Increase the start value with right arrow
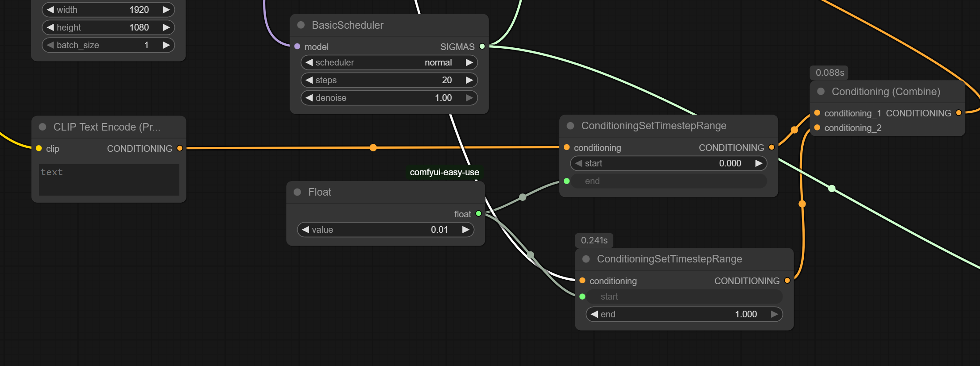The image size is (980, 366). (759, 163)
